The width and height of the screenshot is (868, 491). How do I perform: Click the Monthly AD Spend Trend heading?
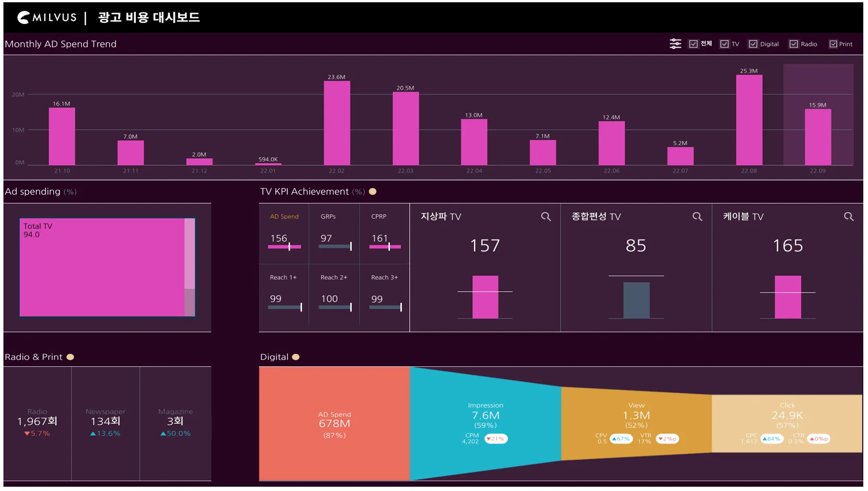(60, 44)
